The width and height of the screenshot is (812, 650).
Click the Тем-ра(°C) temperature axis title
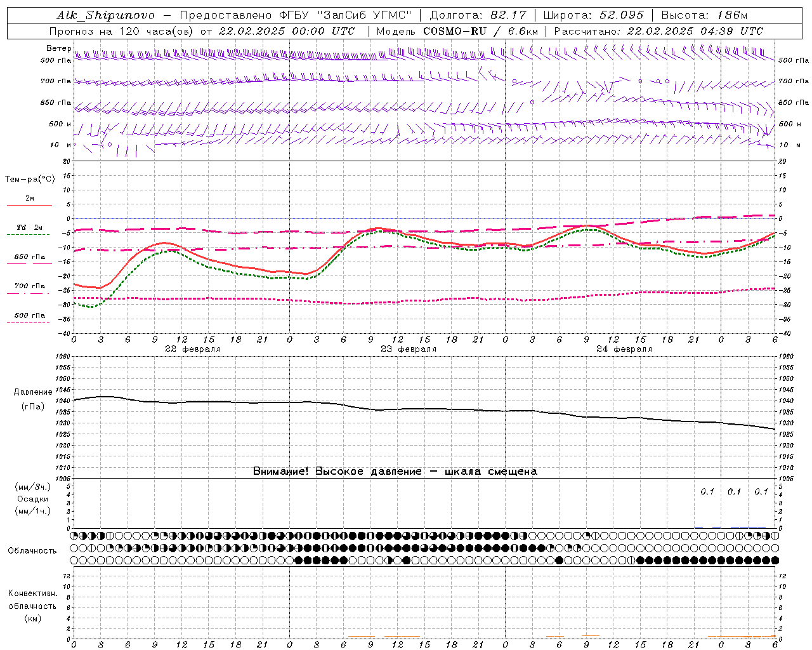click(30, 180)
